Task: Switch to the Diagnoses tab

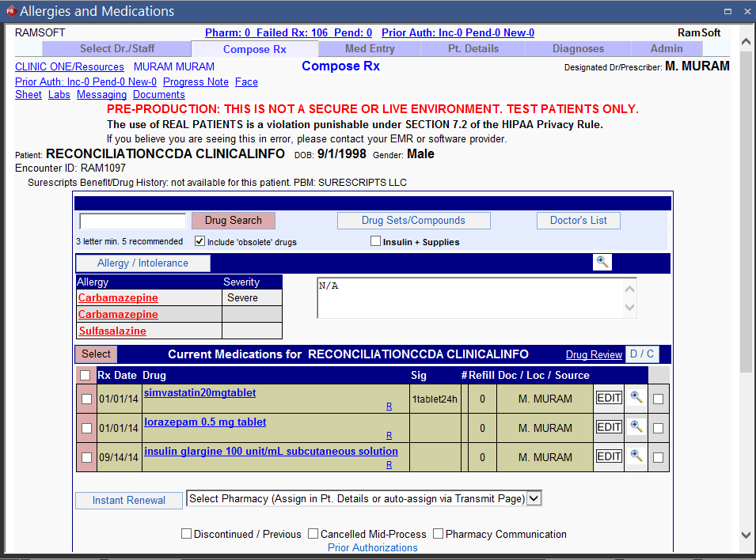Action: (578, 48)
